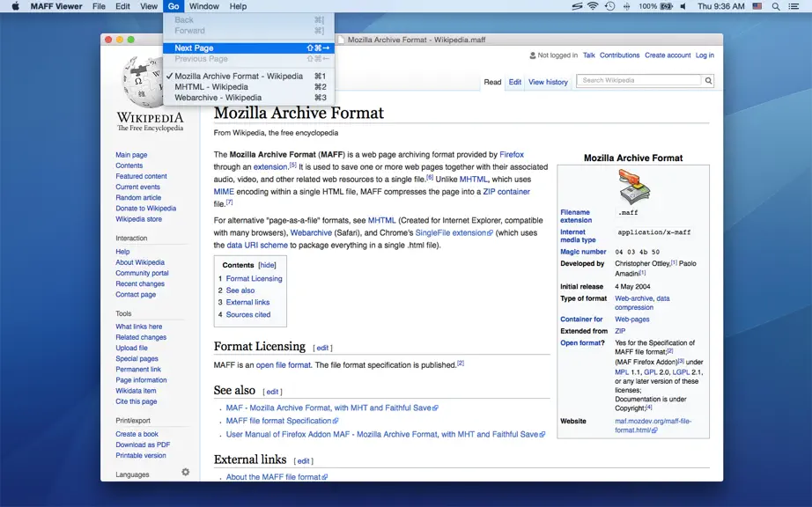Open the View menu
Viewport: 812px width, 507px height.
tap(149, 6)
